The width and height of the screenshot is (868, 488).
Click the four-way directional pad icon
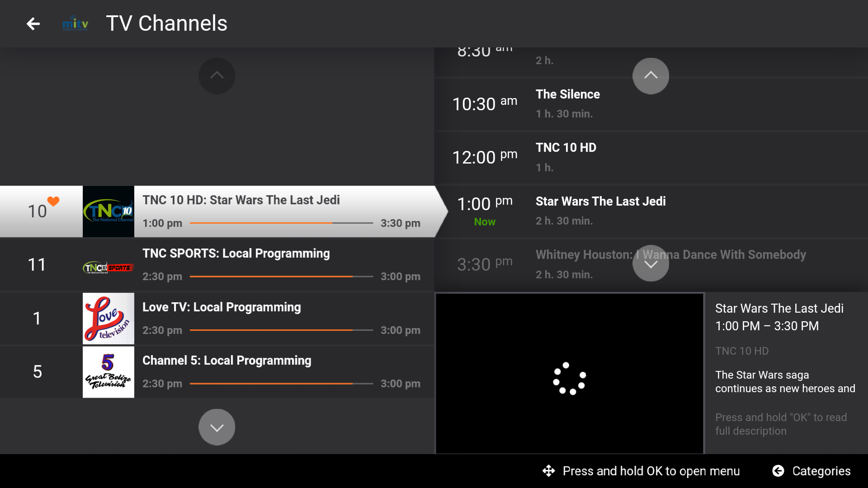(548, 471)
